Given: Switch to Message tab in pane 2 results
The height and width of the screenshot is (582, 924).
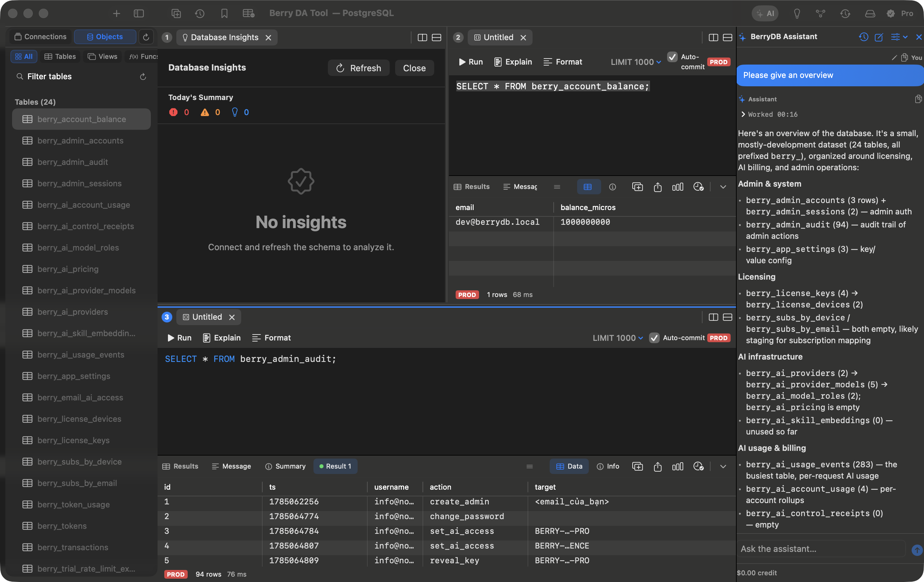Looking at the screenshot, I should 520,186.
